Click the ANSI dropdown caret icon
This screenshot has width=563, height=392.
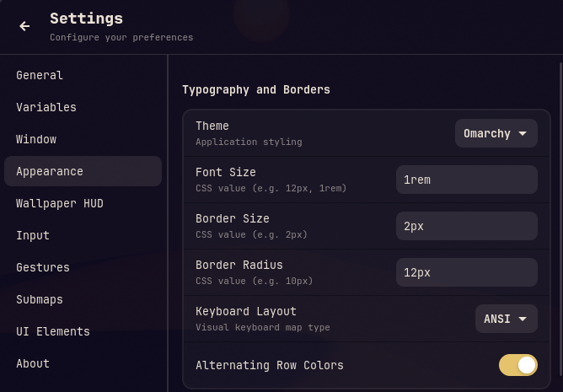pos(523,319)
